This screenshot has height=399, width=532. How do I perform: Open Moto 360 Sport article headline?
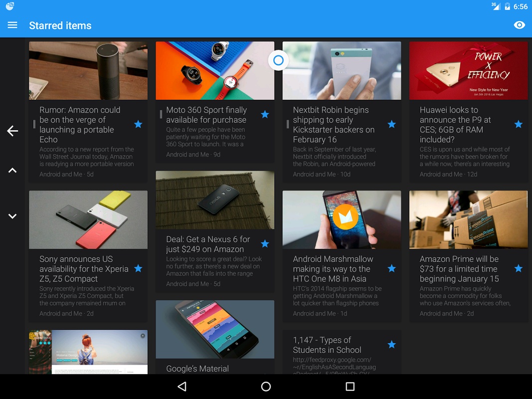206,115
